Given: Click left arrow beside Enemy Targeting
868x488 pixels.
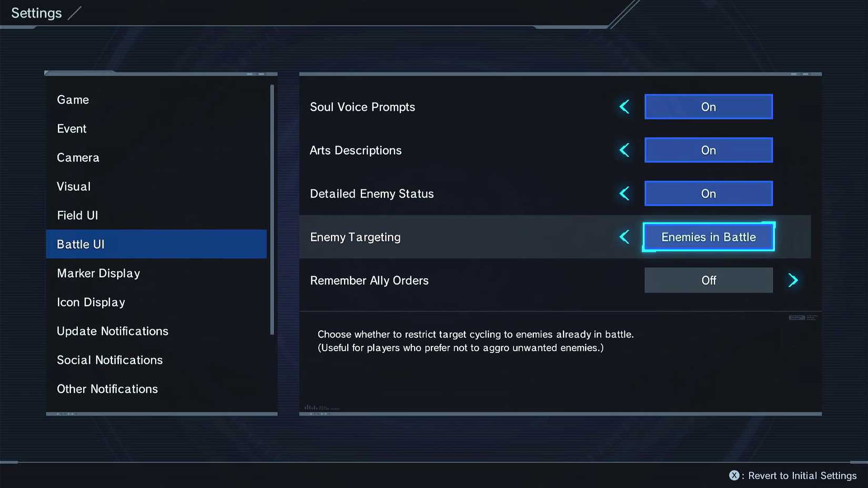Looking at the screenshot, I should pos(624,237).
